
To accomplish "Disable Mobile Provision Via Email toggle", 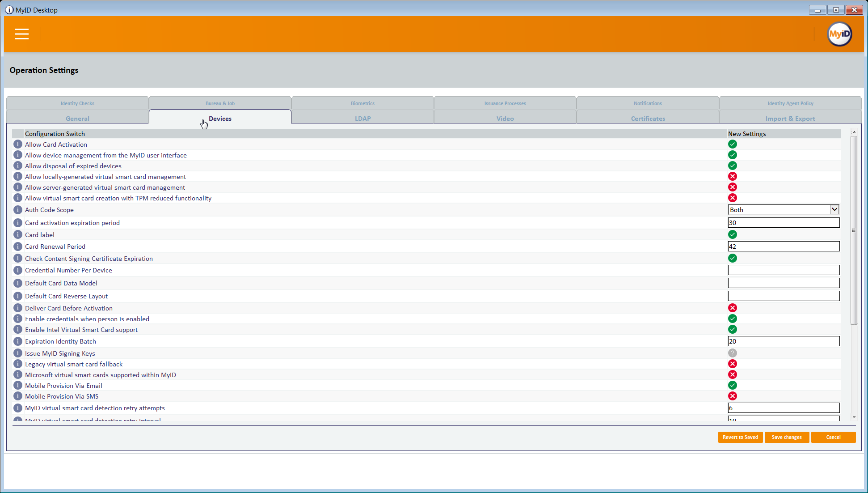I will (732, 386).
